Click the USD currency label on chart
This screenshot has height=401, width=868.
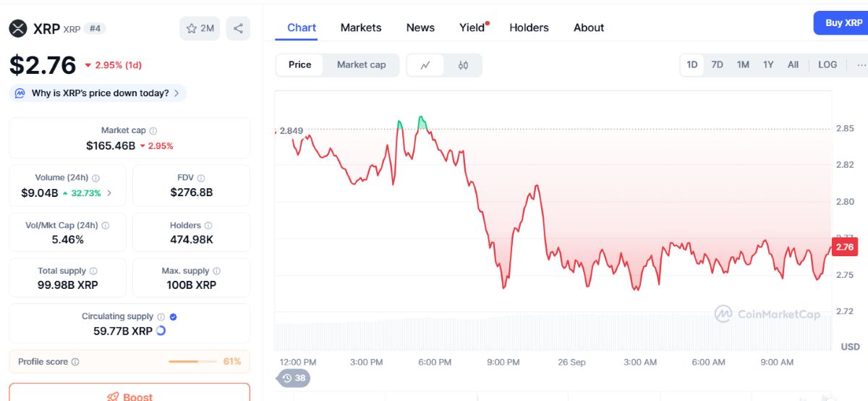coord(850,347)
